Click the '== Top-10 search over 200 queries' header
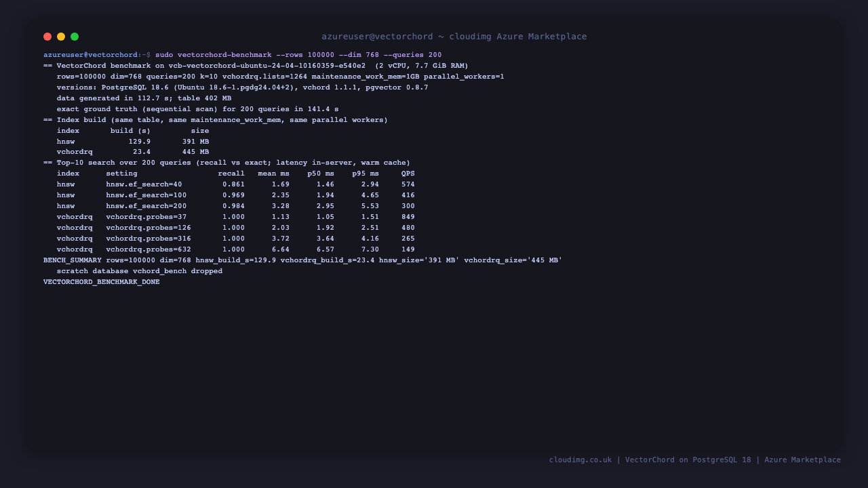Image resolution: width=868 pixels, height=488 pixels. [226, 163]
